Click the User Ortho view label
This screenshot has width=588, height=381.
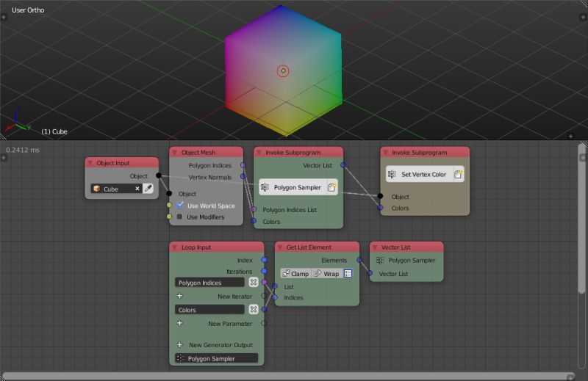point(28,10)
